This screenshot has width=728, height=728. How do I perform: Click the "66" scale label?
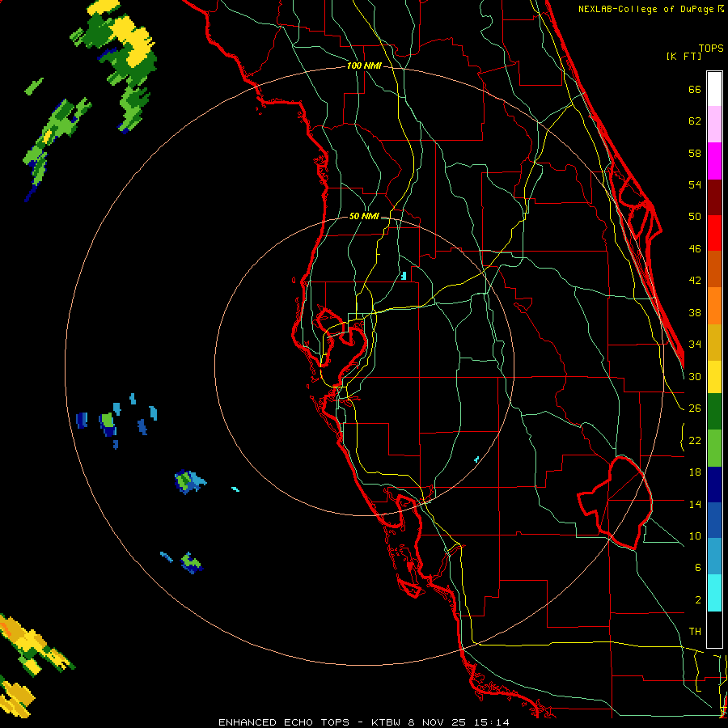pos(695,89)
